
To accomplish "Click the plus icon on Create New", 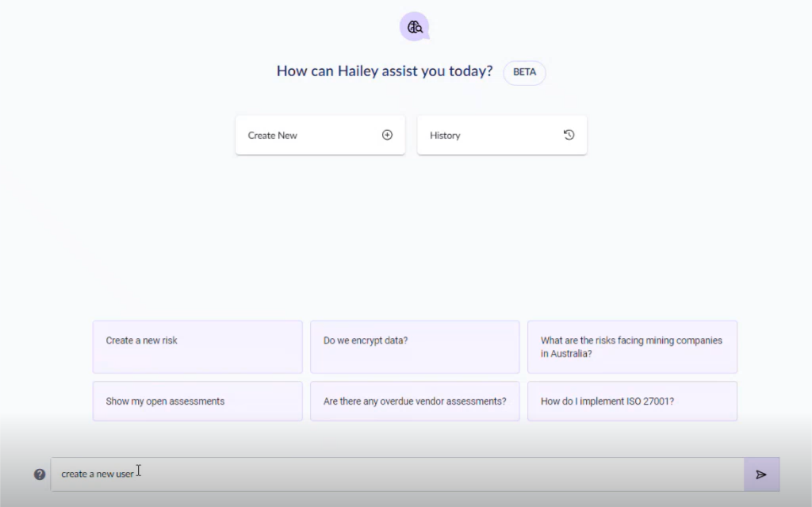I will pos(387,135).
